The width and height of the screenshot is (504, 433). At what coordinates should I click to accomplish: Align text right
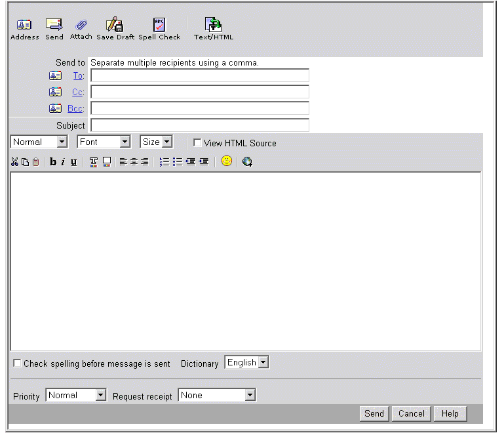point(145,162)
